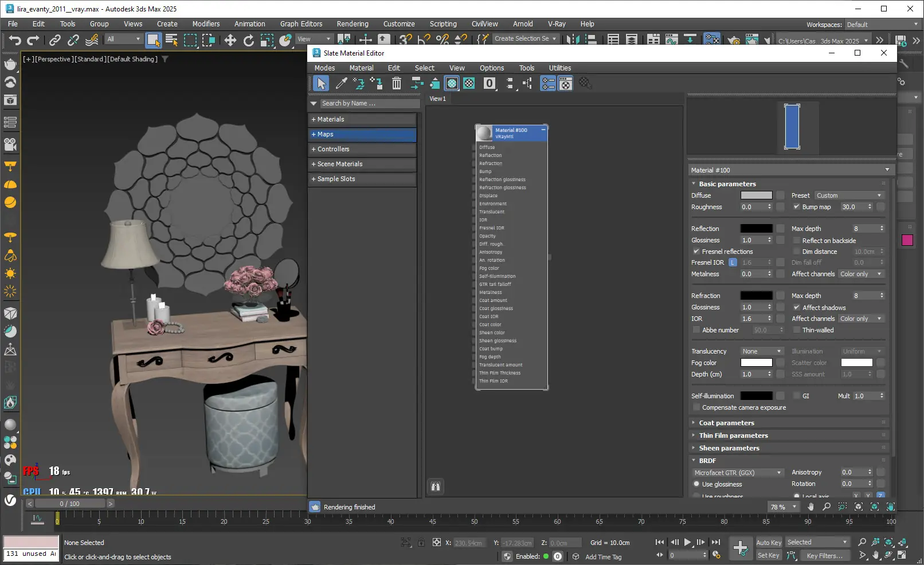The width and height of the screenshot is (924, 565).
Task: Uncheck the Affect shadows checkbox
Action: [x=796, y=308]
